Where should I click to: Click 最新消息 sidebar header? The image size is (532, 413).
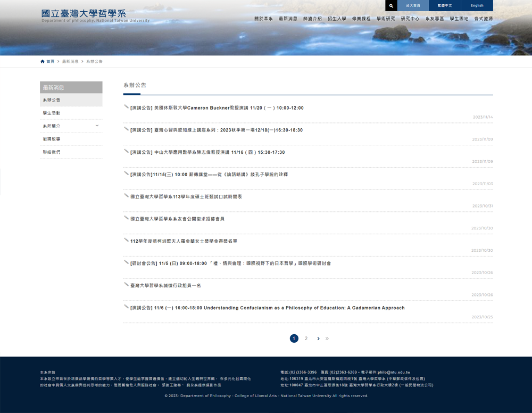point(71,87)
